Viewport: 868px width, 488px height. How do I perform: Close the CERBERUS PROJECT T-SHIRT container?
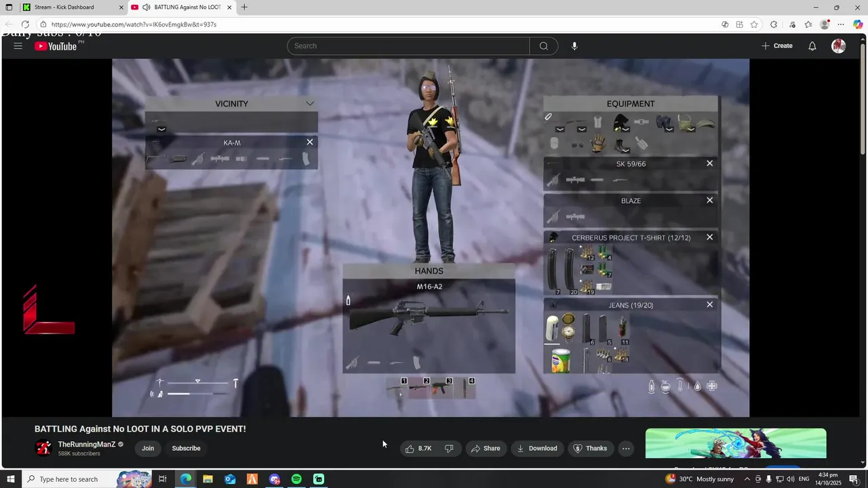point(710,237)
